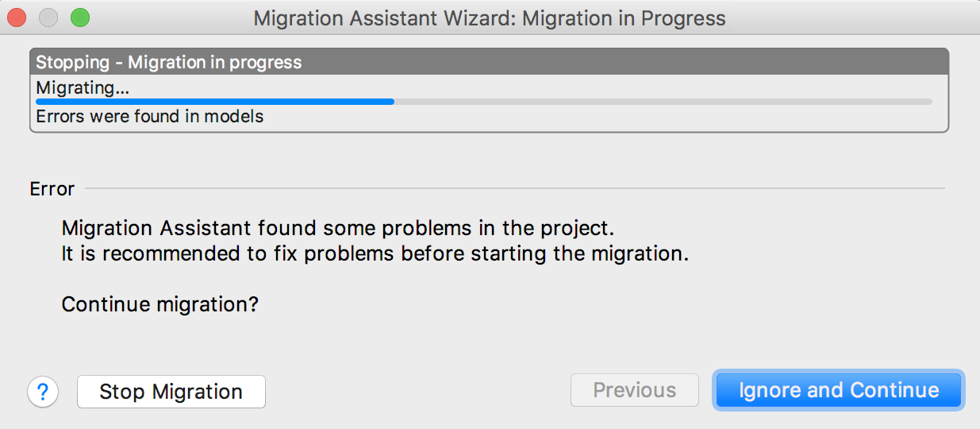Click the 'Migration Assistant found some problems' line
This screenshot has height=429, width=980.
[338, 229]
